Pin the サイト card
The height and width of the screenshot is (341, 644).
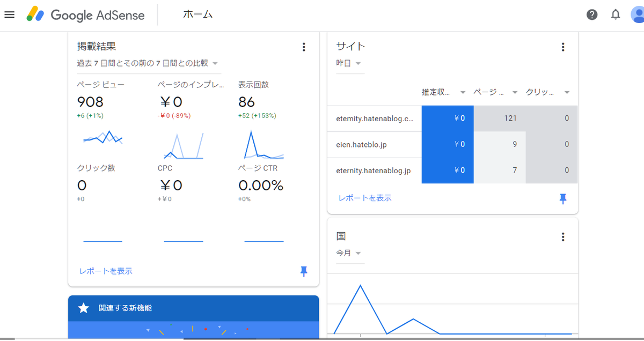pos(563,199)
